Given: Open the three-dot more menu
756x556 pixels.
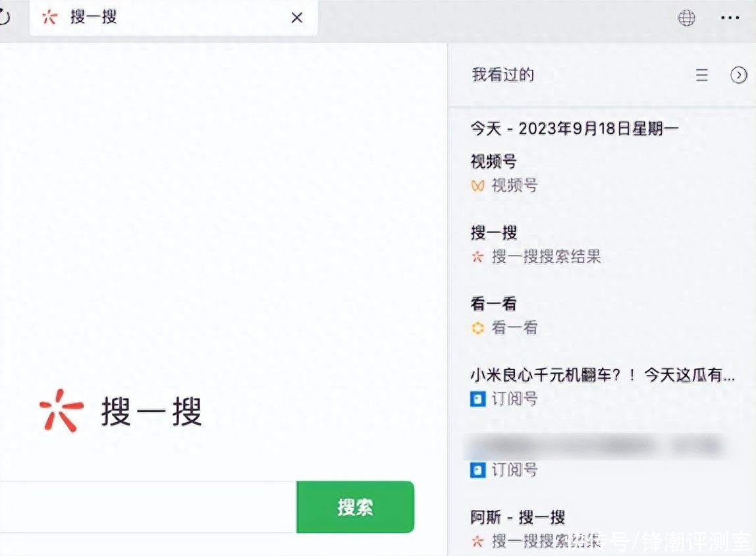Looking at the screenshot, I should pos(730,18).
